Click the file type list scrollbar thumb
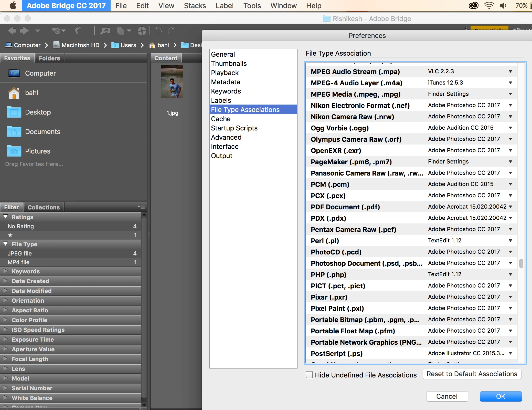This screenshot has height=410, width=532. coord(521,263)
